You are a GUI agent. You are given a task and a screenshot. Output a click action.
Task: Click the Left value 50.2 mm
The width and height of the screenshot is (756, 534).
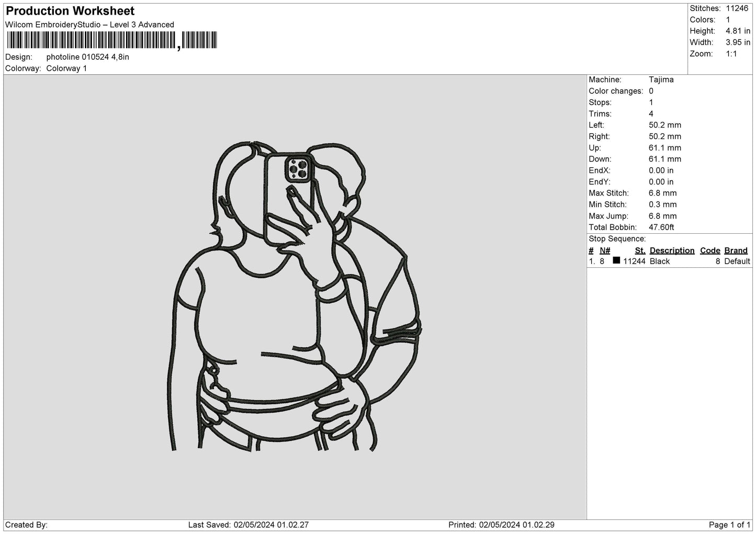(x=665, y=125)
